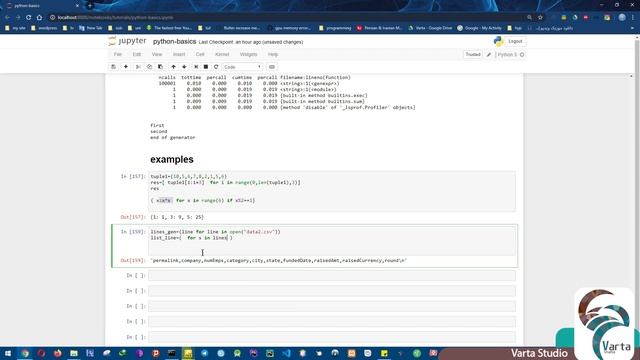Open Firefox from the taskbar
Screen dimensions: 640x360
point(58,353)
